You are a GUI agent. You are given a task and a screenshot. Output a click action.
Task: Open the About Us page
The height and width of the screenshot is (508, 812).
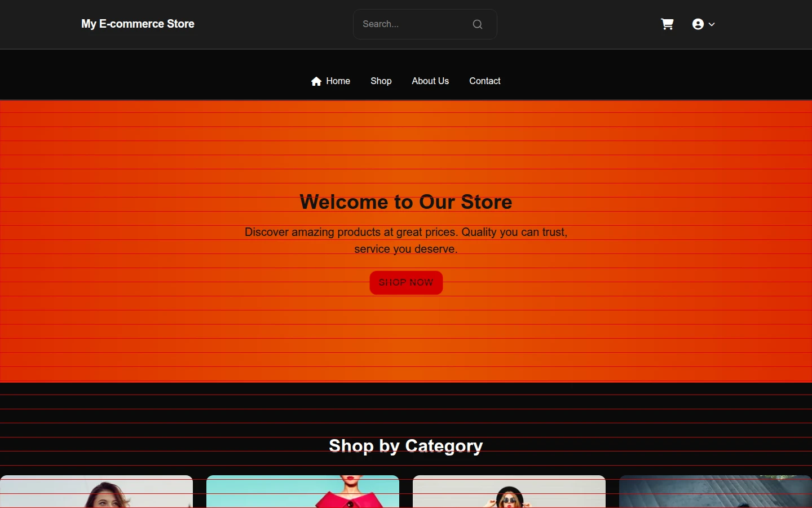point(430,81)
